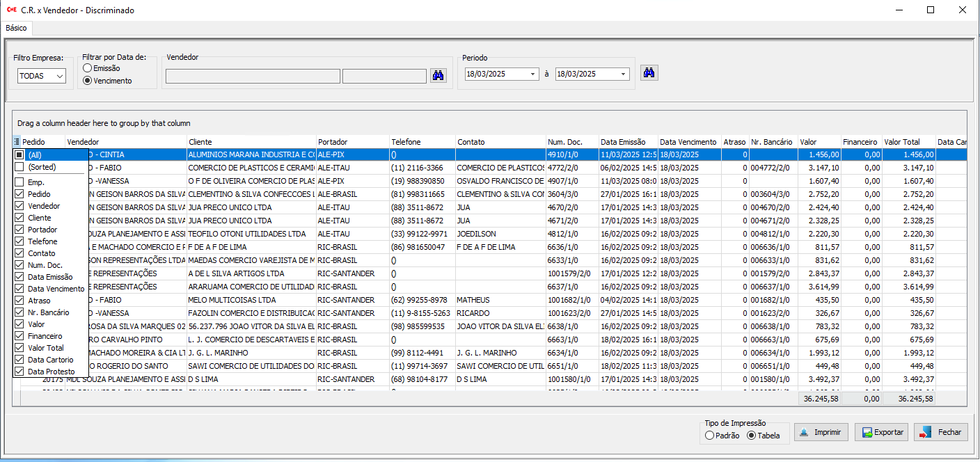
Task: Click the binoculars search icon beside Periodo dates
Action: click(x=649, y=73)
